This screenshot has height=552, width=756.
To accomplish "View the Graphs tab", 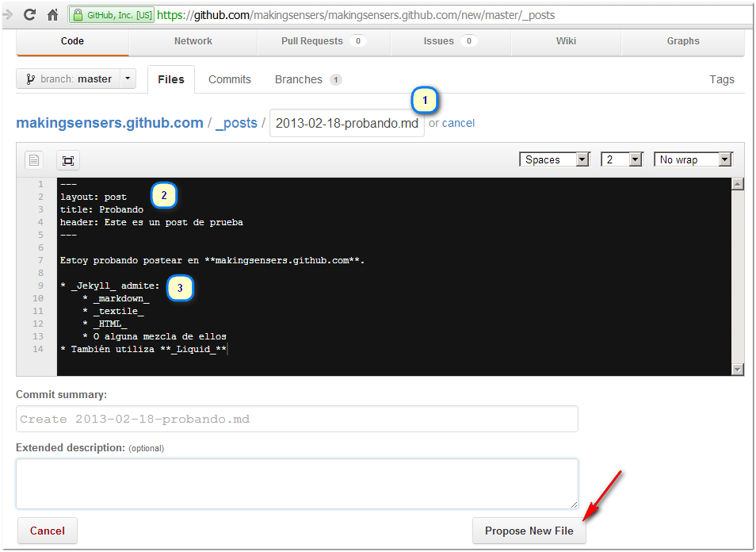I will pos(683,41).
